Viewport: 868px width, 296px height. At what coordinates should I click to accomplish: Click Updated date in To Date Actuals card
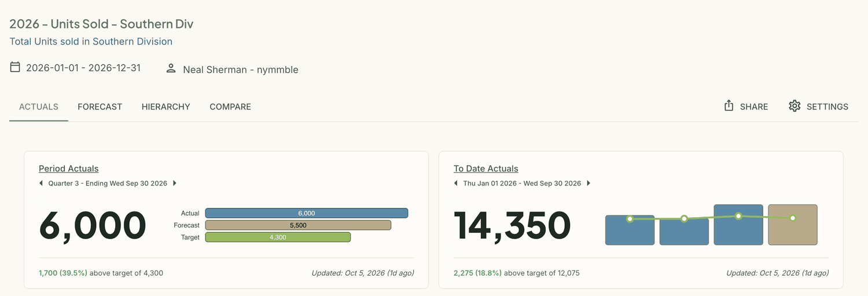[778, 273]
